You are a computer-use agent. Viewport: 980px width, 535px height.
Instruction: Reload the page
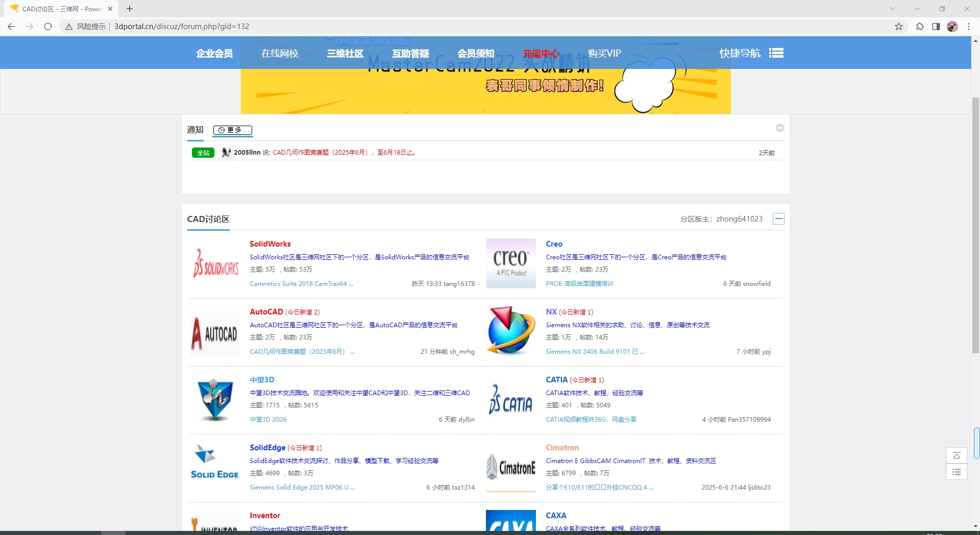pyautogui.click(x=48, y=27)
